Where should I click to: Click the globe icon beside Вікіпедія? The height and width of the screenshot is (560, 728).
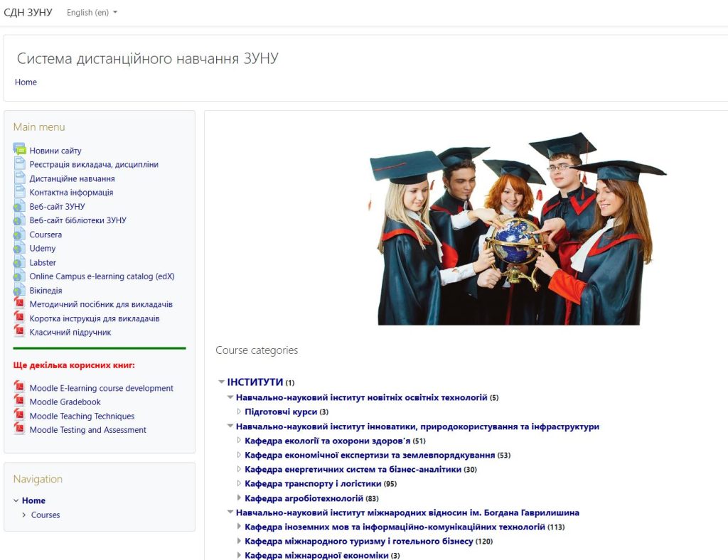click(x=19, y=291)
